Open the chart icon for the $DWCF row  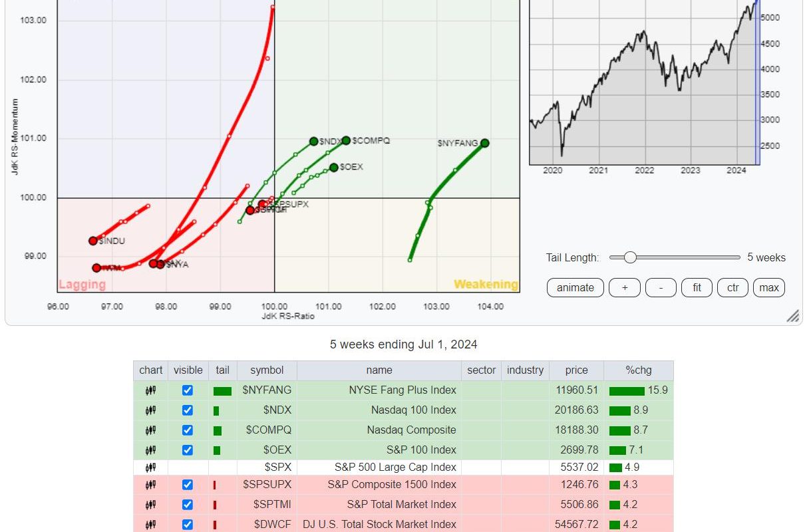point(151,525)
